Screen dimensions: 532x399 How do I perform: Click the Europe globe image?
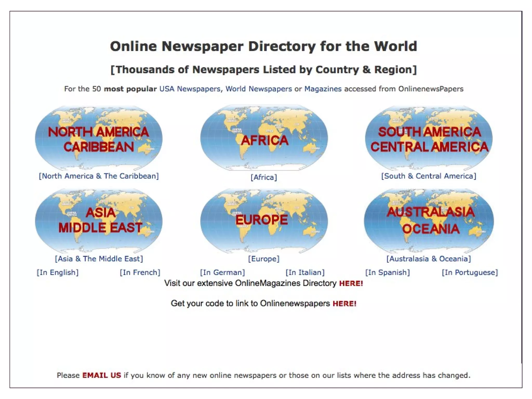pyautogui.click(x=264, y=221)
